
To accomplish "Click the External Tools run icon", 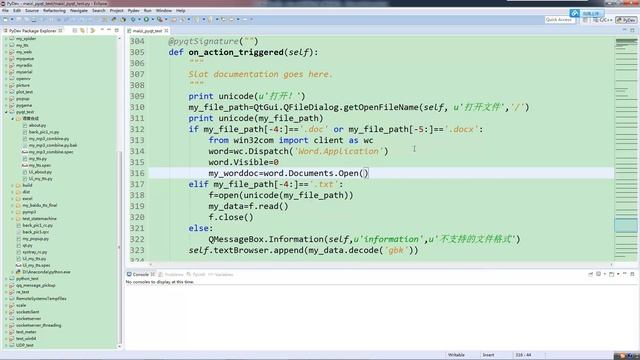I will pos(160,20).
